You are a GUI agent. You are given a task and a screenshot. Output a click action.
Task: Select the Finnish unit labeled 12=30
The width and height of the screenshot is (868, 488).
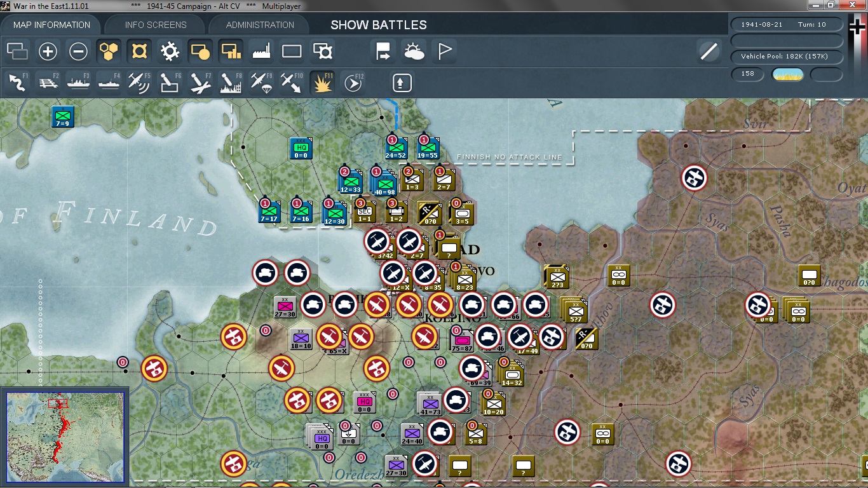click(334, 212)
